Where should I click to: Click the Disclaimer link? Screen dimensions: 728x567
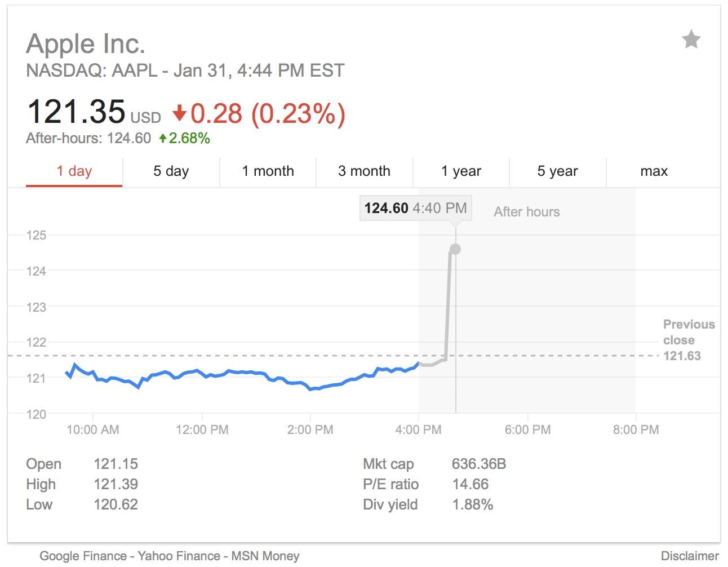(x=690, y=556)
